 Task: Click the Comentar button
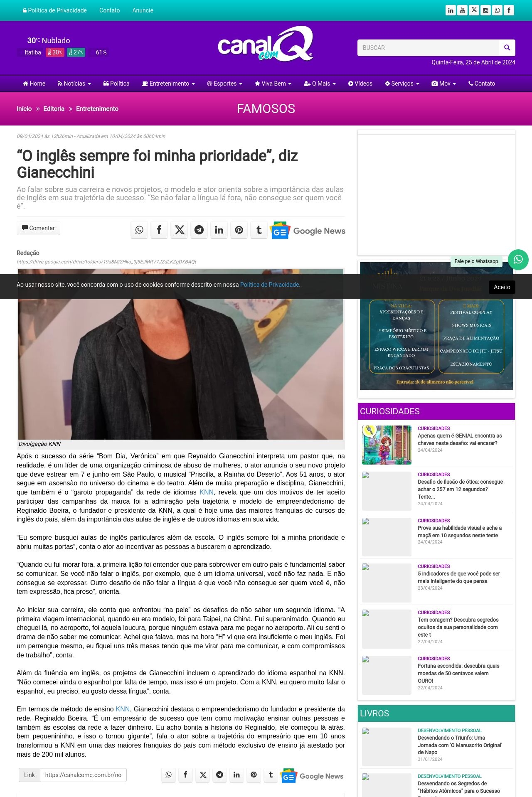click(x=38, y=228)
